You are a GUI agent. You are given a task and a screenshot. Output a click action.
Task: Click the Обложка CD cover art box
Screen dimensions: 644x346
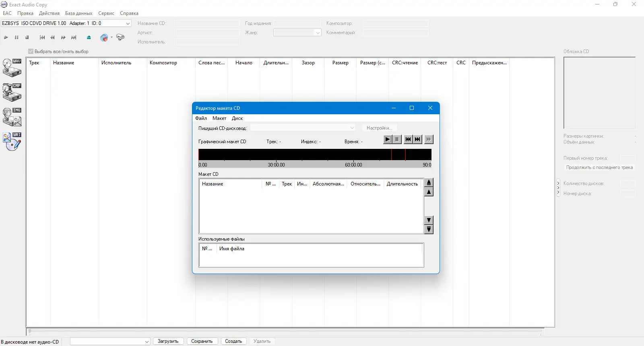click(x=599, y=93)
